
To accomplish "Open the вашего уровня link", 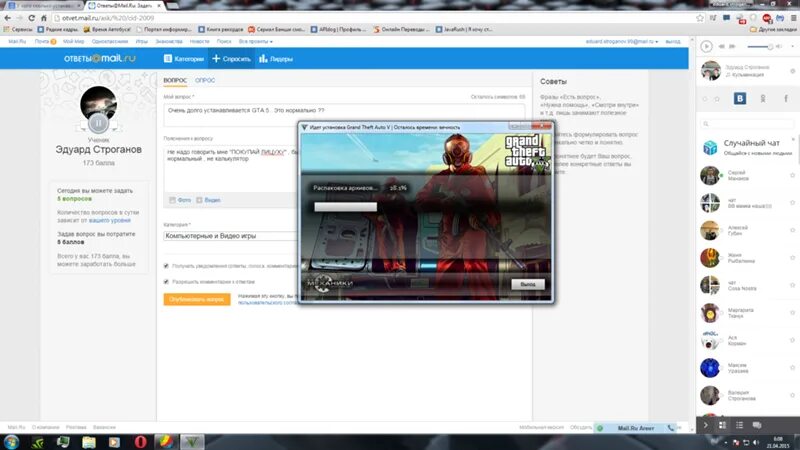I will [110, 220].
